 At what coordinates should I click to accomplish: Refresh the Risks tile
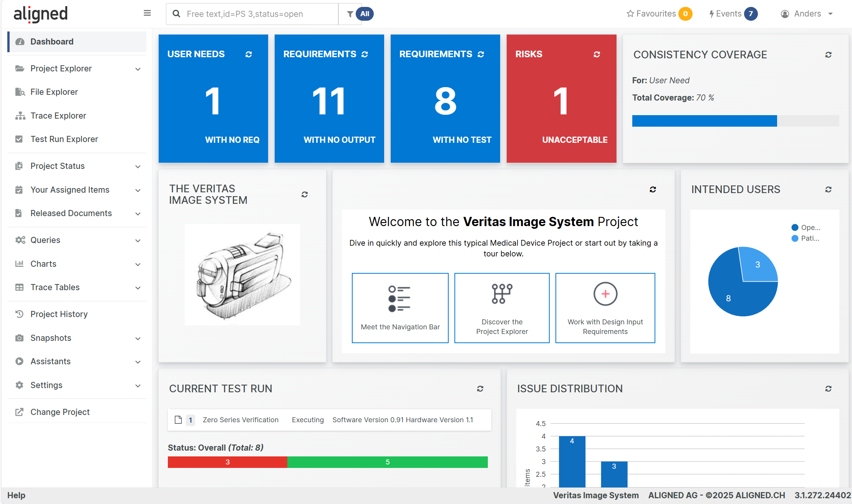[597, 55]
